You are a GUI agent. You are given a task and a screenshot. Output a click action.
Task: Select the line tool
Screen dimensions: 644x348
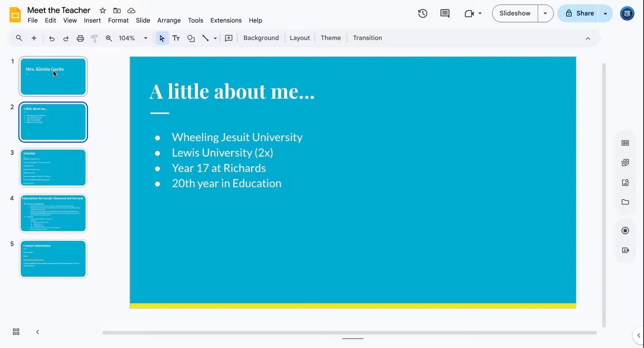pyautogui.click(x=205, y=38)
